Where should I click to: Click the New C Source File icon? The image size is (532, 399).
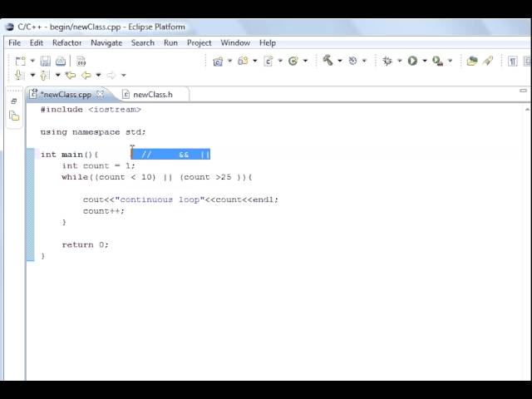(x=268, y=61)
